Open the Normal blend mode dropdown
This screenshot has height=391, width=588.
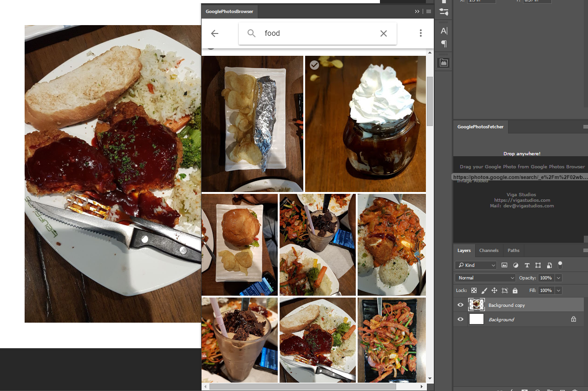(485, 278)
